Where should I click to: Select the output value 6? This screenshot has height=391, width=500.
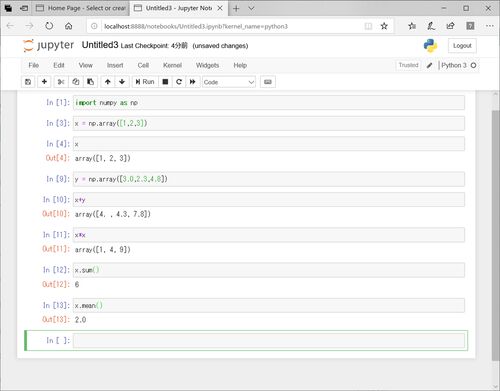coord(77,284)
